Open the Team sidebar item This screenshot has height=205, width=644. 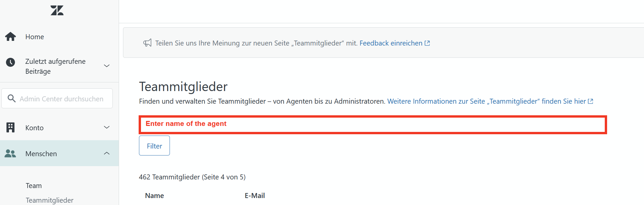(x=34, y=186)
